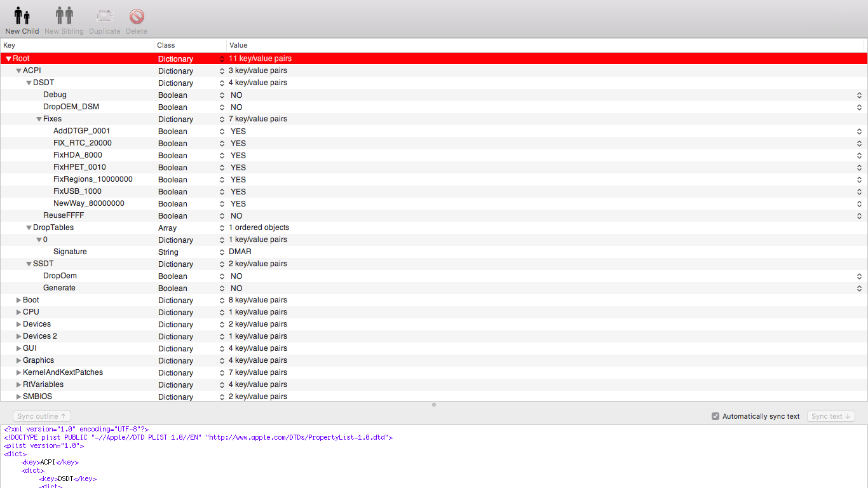The height and width of the screenshot is (488, 868).
Task: Expand the Devices 2 dictionary triangle
Action: [x=19, y=336]
